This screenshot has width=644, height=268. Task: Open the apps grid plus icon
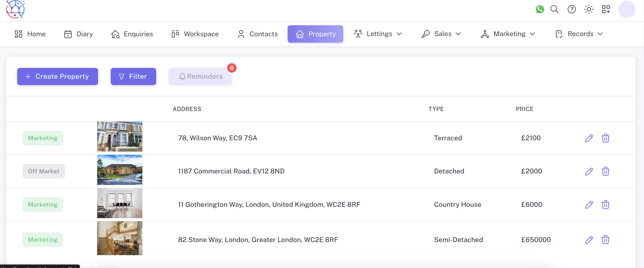606,9
